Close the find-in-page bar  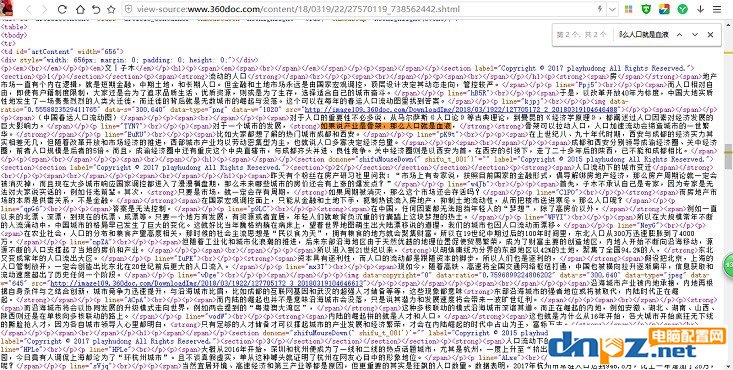(711, 35)
